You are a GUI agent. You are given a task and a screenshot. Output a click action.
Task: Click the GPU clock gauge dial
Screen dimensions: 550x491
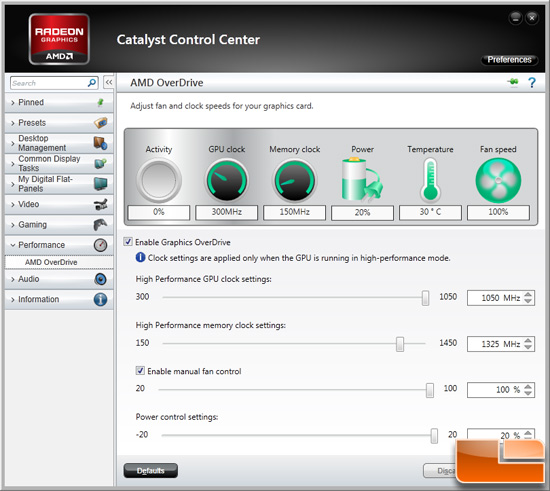(x=227, y=180)
